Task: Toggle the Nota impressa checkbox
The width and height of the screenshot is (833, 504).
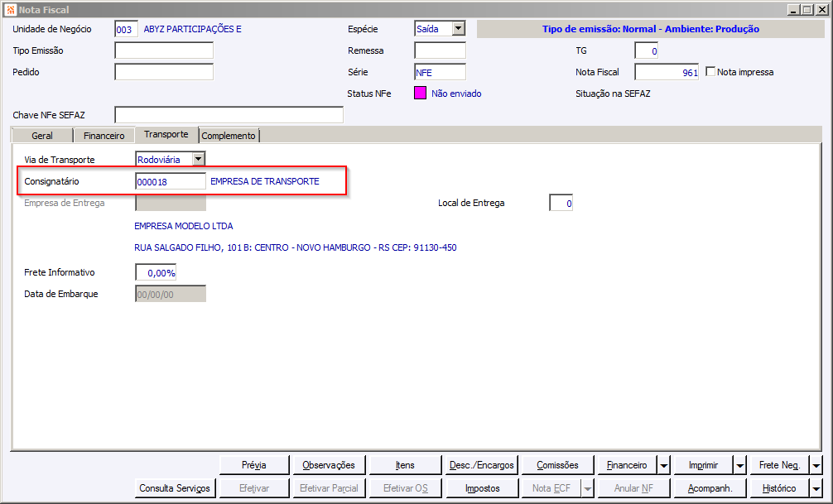Action: (x=710, y=71)
